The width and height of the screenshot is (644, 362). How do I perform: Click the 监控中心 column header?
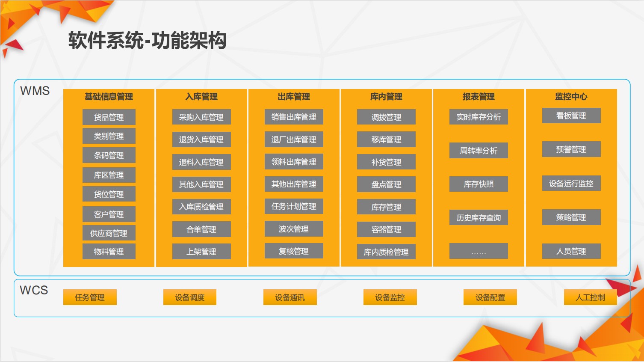571,97
